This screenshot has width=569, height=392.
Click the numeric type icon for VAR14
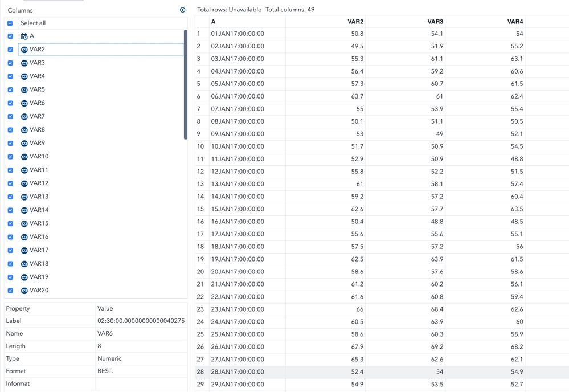[24, 211]
